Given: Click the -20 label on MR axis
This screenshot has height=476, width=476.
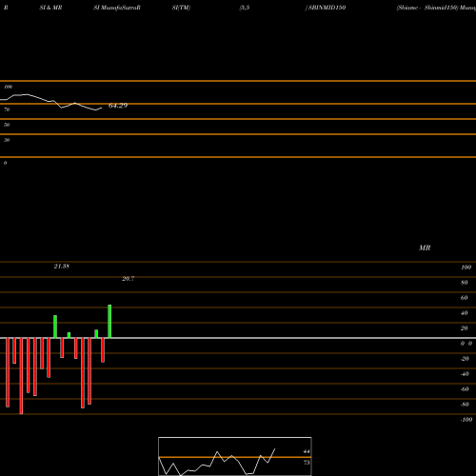Looking at the screenshot, I should pyautogui.click(x=465, y=359).
